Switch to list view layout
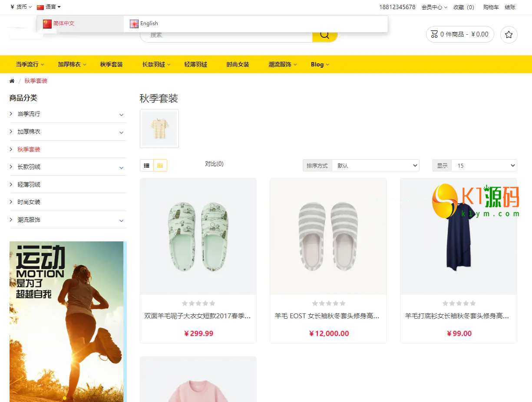 (x=147, y=165)
